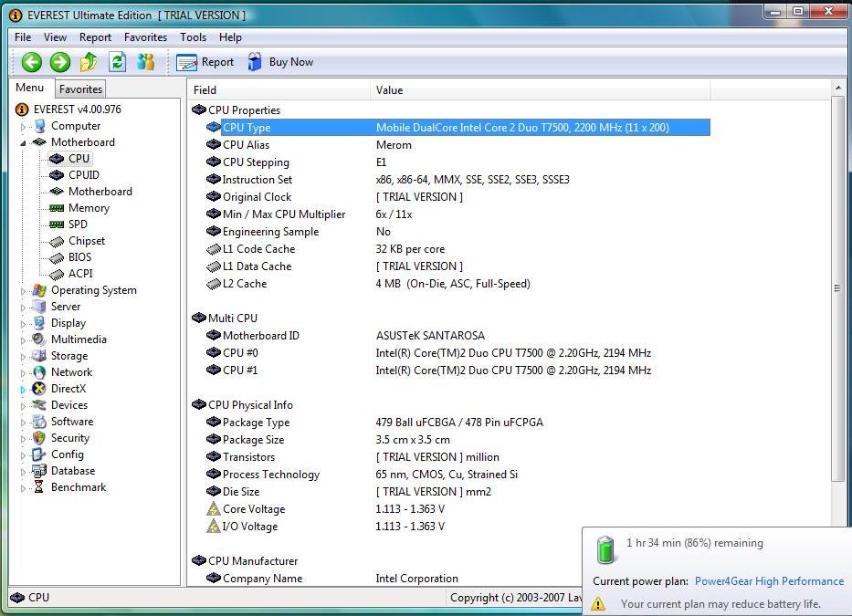This screenshot has height=616, width=852.
Task: Click the Buy Now shopping bag icon
Action: [254, 62]
